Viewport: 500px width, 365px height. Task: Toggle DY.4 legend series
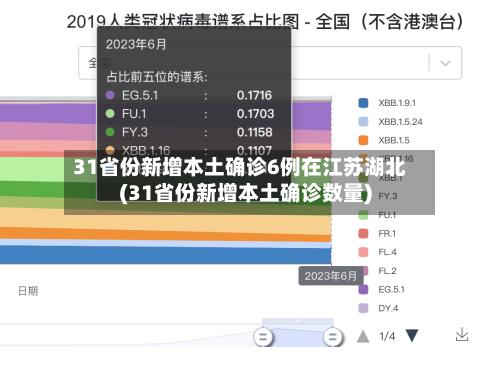tap(378, 308)
